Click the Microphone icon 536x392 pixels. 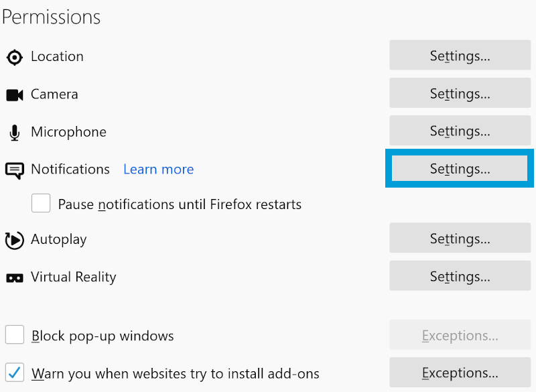tap(14, 133)
